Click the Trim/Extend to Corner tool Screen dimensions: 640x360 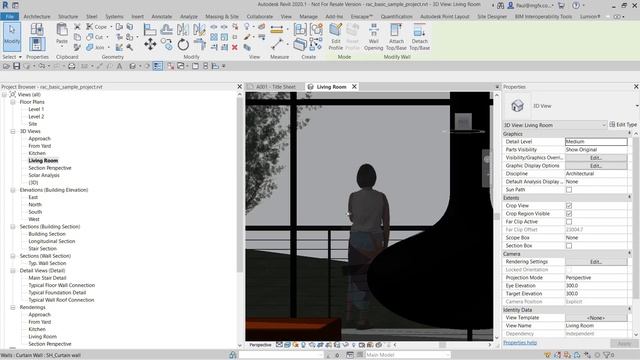coord(199,44)
